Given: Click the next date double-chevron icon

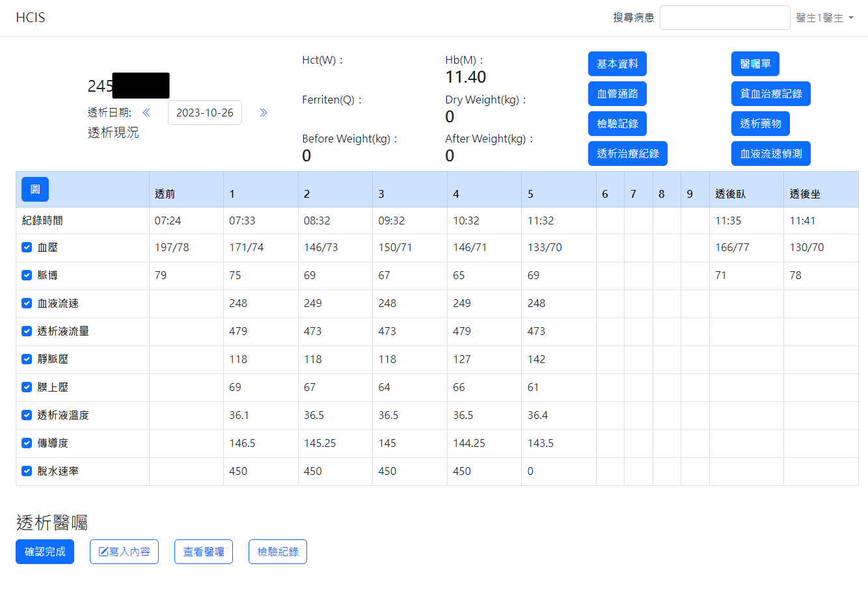Looking at the screenshot, I should (264, 113).
